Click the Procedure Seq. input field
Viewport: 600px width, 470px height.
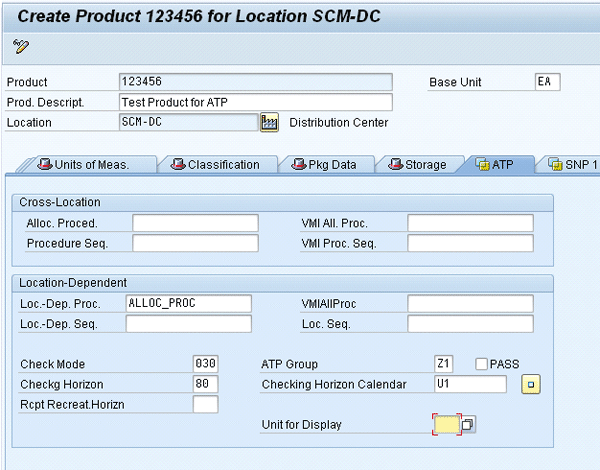(x=195, y=243)
